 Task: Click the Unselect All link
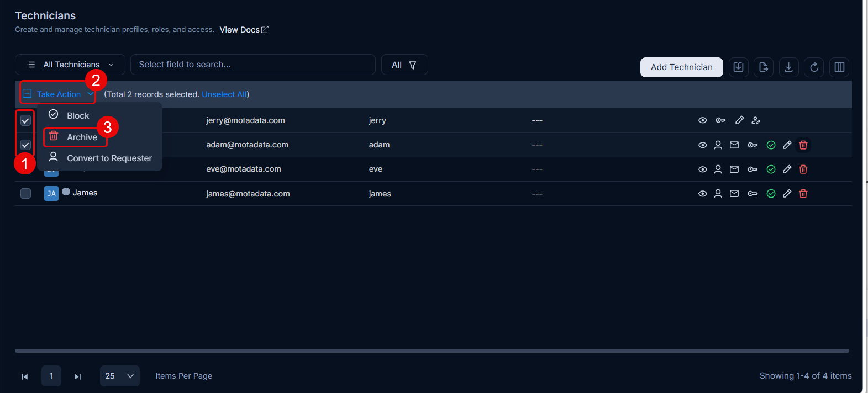point(224,94)
